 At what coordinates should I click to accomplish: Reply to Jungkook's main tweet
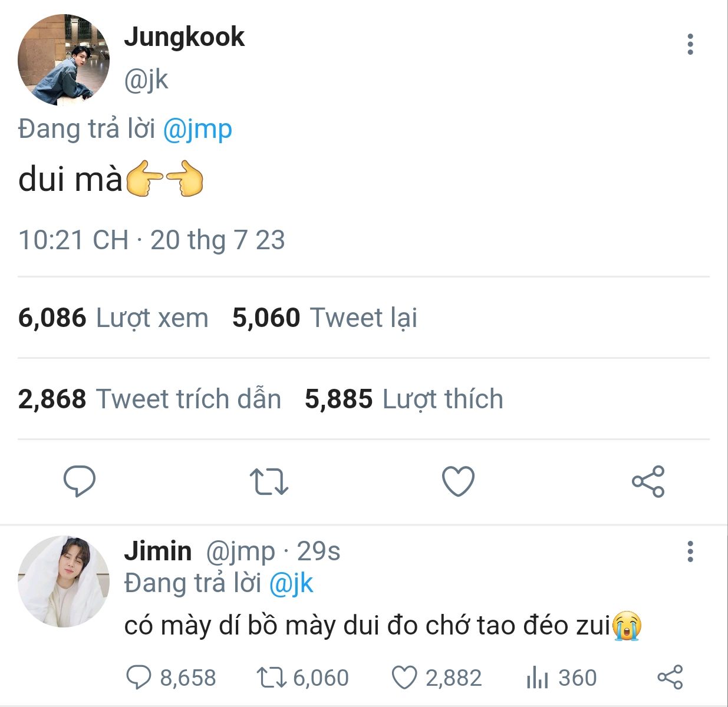(79, 481)
